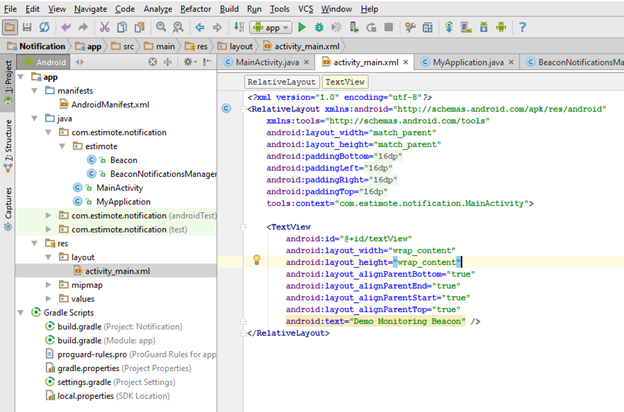The image size is (624, 412).
Task: Click the Collapse All icon in Project panel
Action: 168,62
